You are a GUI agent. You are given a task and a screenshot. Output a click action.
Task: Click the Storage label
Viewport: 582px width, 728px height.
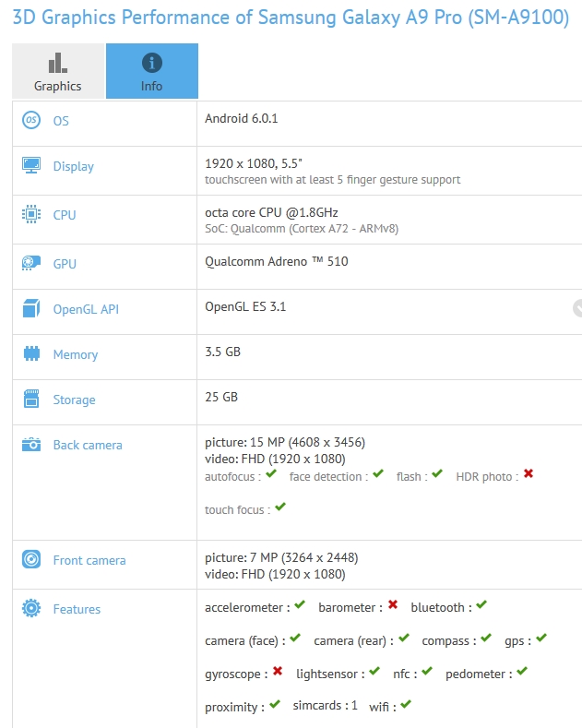pyautogui.click(x=75, y=400)
